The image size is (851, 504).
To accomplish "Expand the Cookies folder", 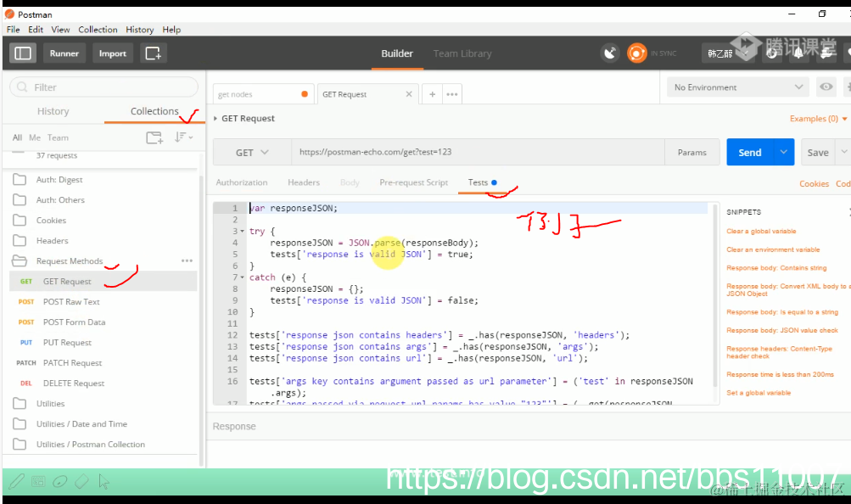I will 20,220.
